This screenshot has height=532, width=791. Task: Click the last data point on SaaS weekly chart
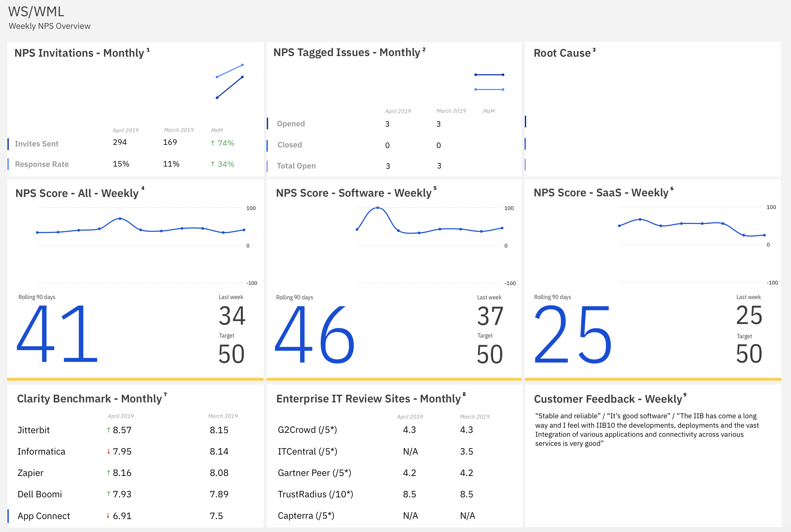764,235
